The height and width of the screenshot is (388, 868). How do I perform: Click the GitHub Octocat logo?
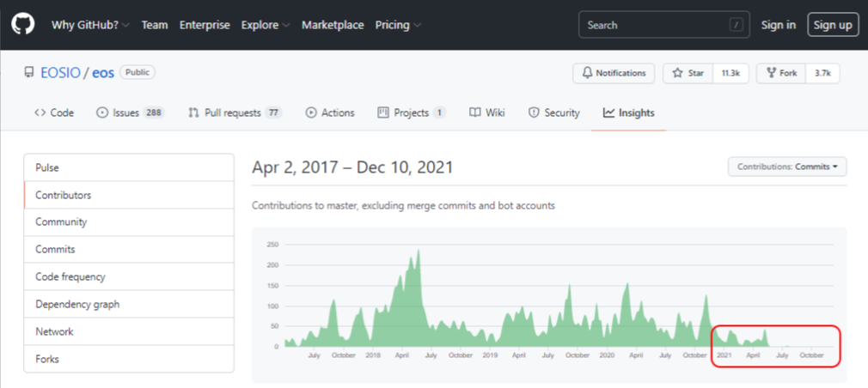pos(22,25)
